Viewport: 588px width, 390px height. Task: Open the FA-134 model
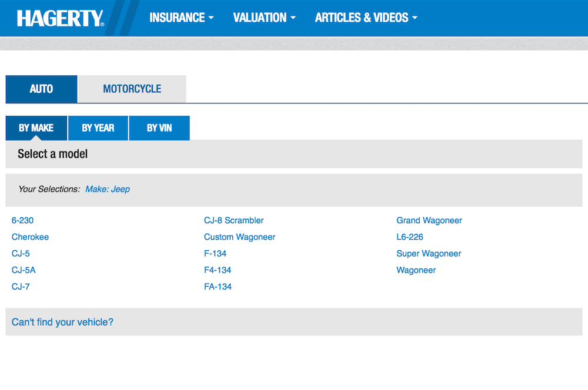coord(218,287)
